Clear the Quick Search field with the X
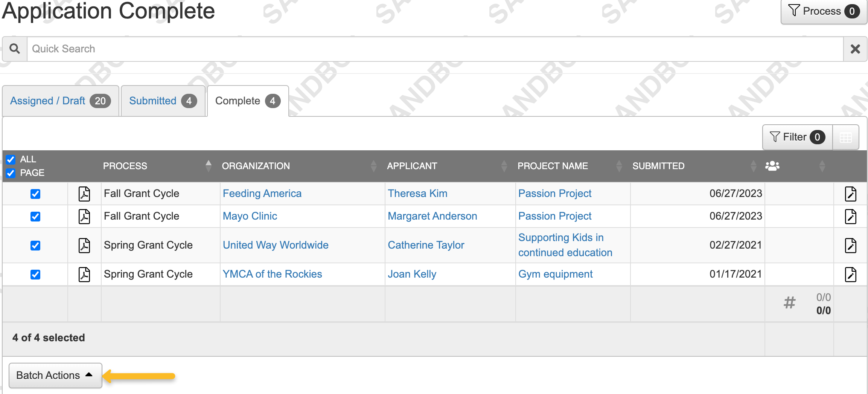The width and height of the screenshot is (868, 394). (x=855, y=49)
